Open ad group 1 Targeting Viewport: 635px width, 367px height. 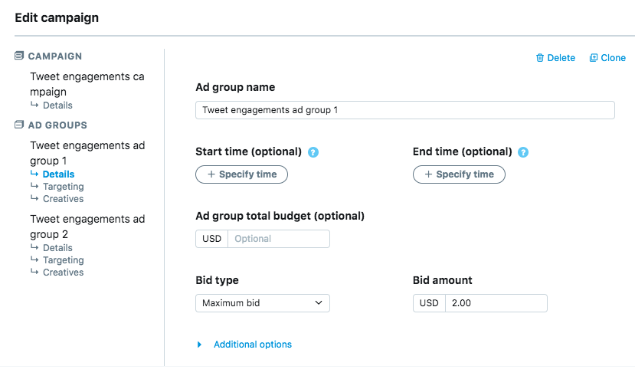(x=63, y=187)
